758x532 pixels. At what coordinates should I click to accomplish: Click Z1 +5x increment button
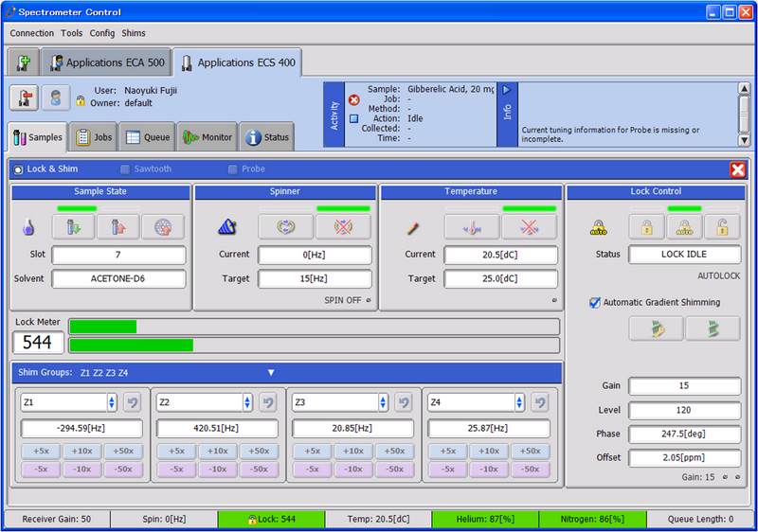point(41,451)
